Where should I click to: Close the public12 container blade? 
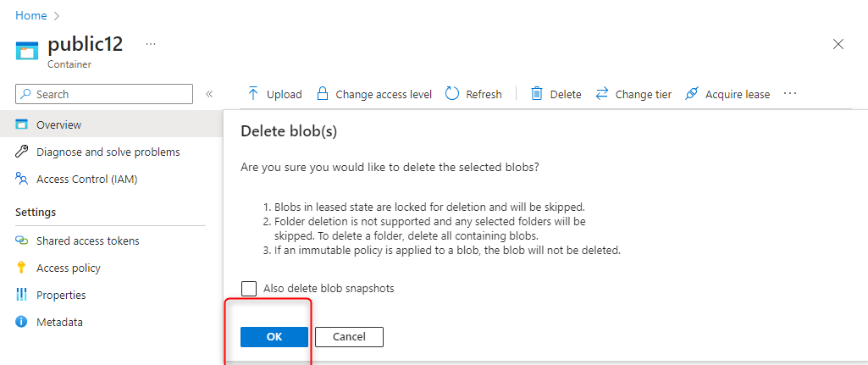click(x=838, y=44)
